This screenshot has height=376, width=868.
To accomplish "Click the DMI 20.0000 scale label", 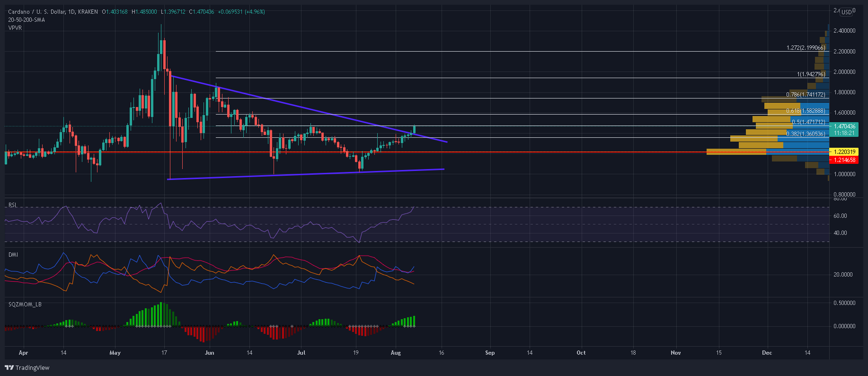I will (843, 275).
